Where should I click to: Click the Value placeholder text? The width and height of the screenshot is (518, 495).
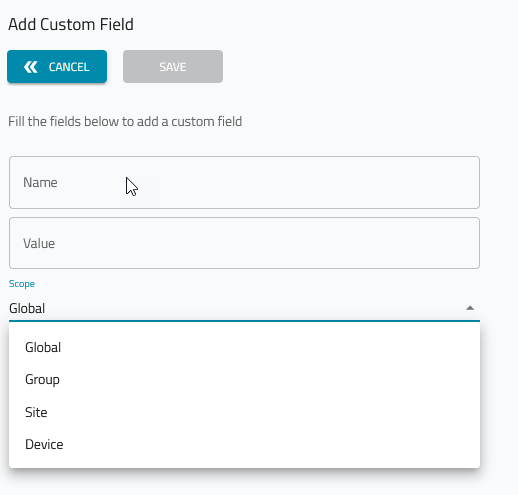coord(39,244)
